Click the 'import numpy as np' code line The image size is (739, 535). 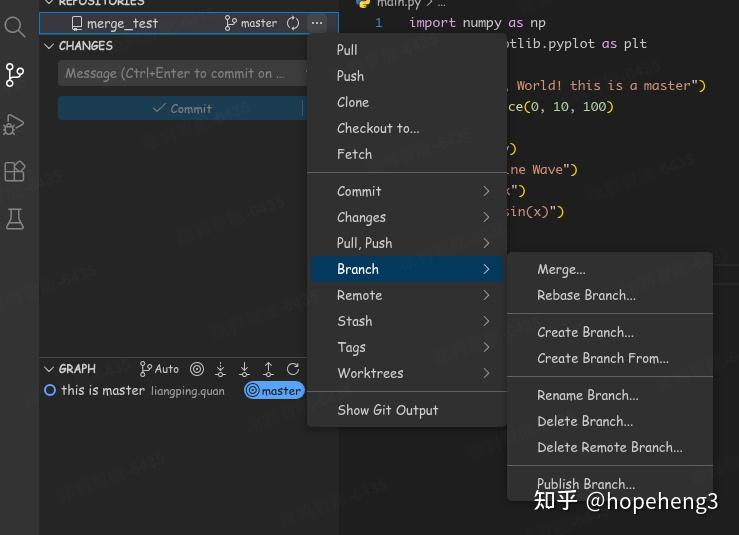point(477,23)
